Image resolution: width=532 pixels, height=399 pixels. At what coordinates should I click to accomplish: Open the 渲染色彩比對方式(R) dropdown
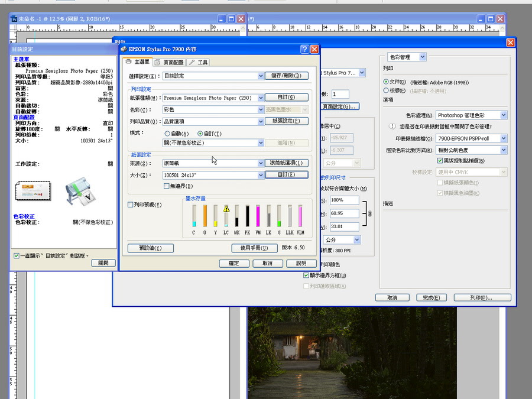click(471, 150)
